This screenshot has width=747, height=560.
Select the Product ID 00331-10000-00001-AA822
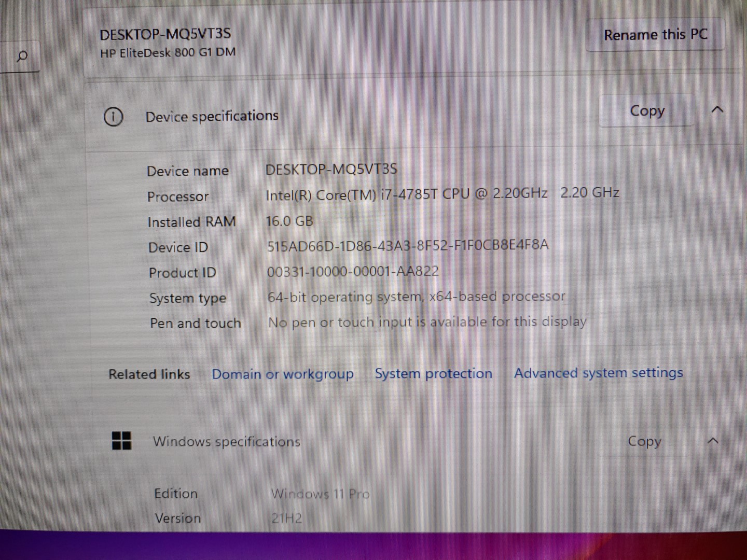click(x=353, y=271)
